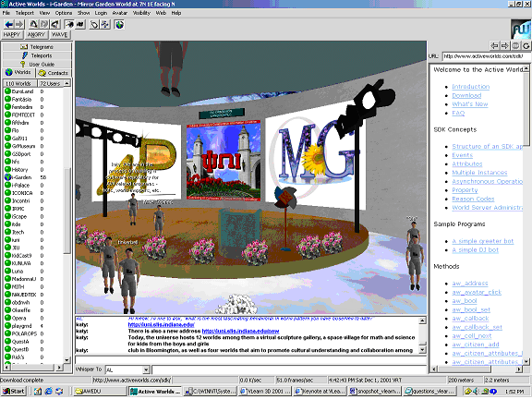Click the web panel stop icon
532x399 pixels.
[x=515, y=45]
